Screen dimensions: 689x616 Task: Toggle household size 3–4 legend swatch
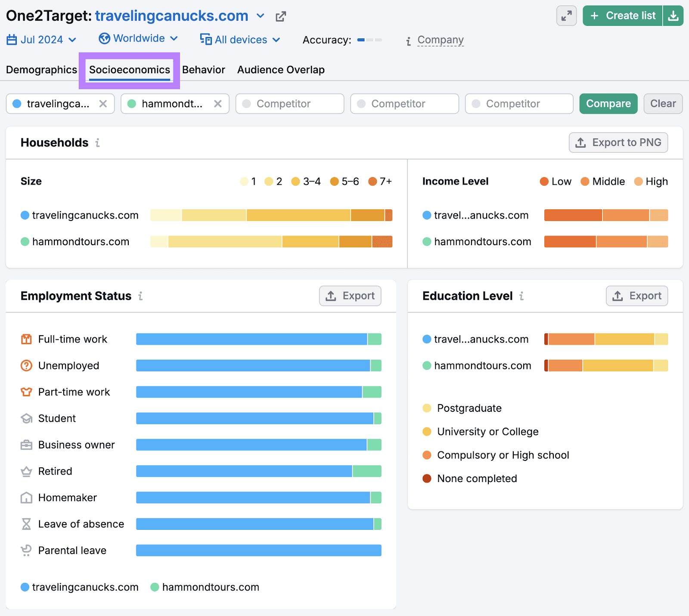(x=295, y=181)
